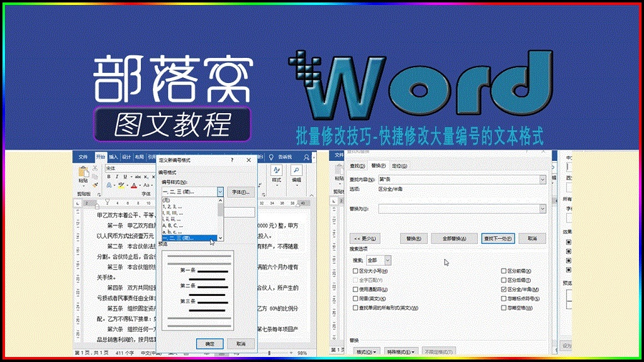The width and height of the screenshot is (644, 362).
Task: Open the 布局 ribbon tab
Action: [139, 157]
